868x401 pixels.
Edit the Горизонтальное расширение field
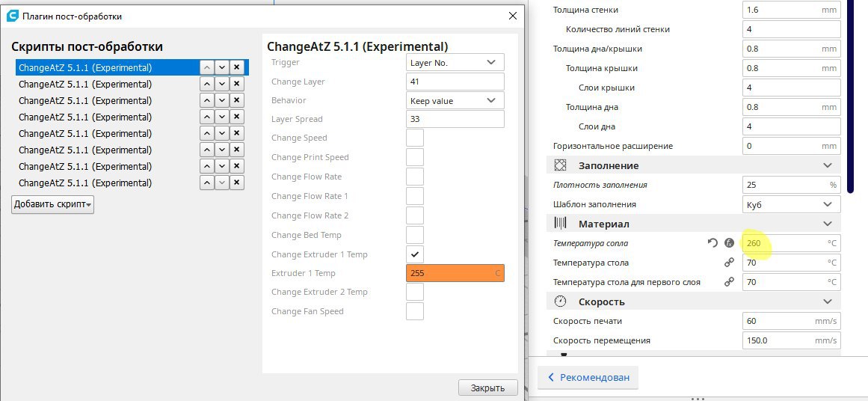791,146
